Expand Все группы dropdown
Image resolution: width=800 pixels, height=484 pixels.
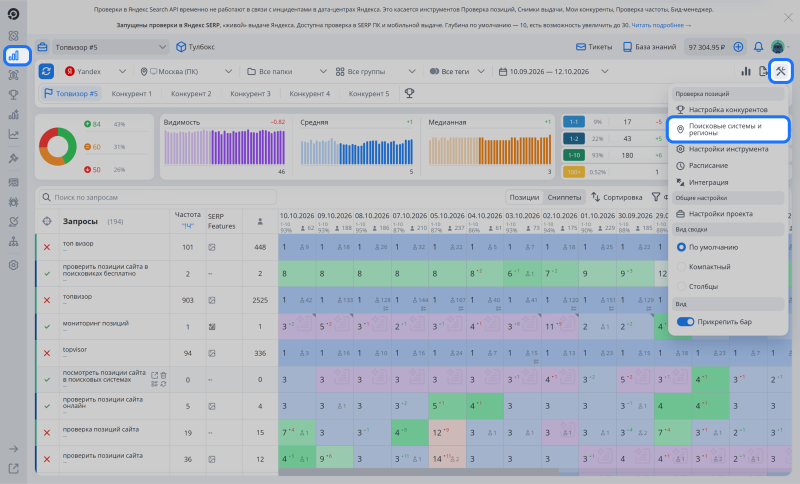pyautogui.click(x=376, y=71)
